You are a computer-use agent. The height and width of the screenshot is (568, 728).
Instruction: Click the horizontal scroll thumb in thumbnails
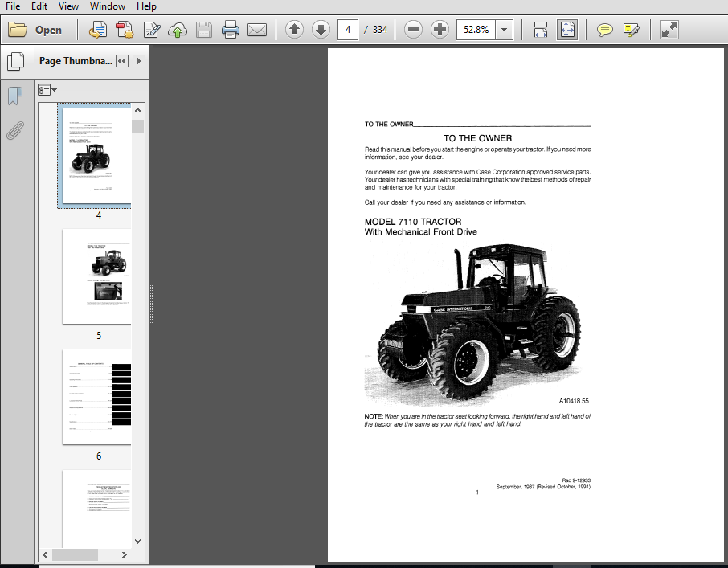[x=75, y=554]
